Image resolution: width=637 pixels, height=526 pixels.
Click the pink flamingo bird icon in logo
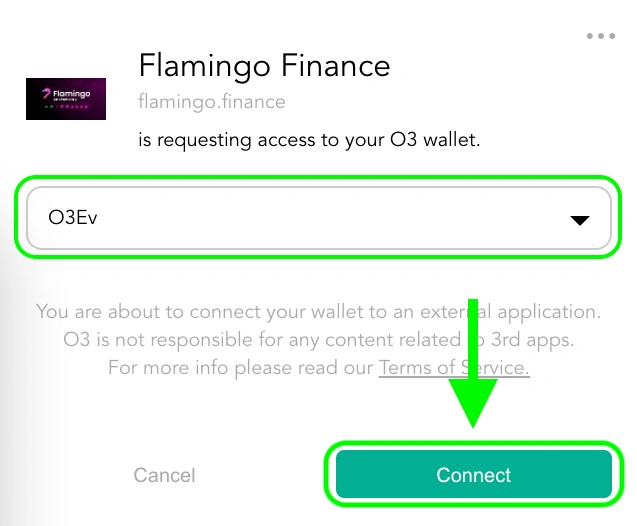(46, 93)
